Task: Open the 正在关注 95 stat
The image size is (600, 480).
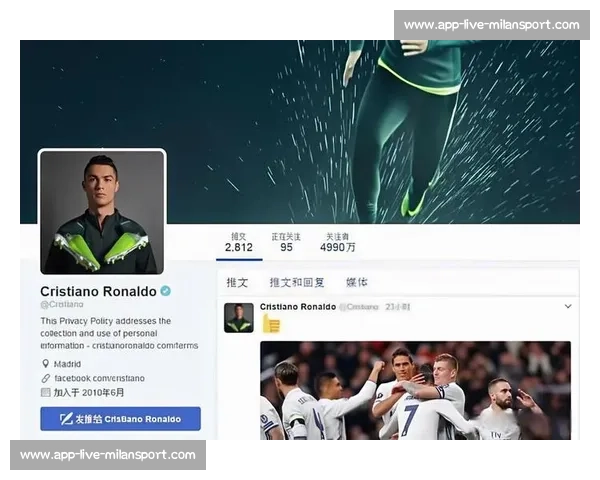Action: (286, 243)
